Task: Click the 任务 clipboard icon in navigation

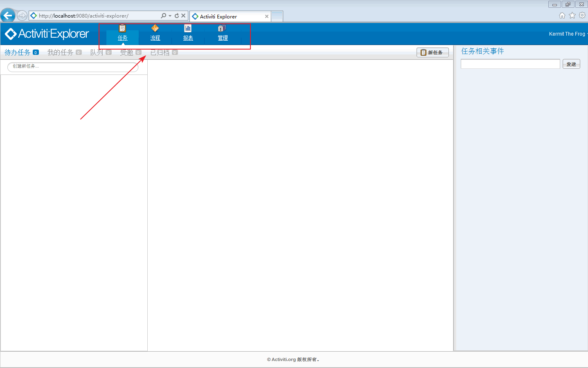Action: pyautogui.click(x=122, y=28)
